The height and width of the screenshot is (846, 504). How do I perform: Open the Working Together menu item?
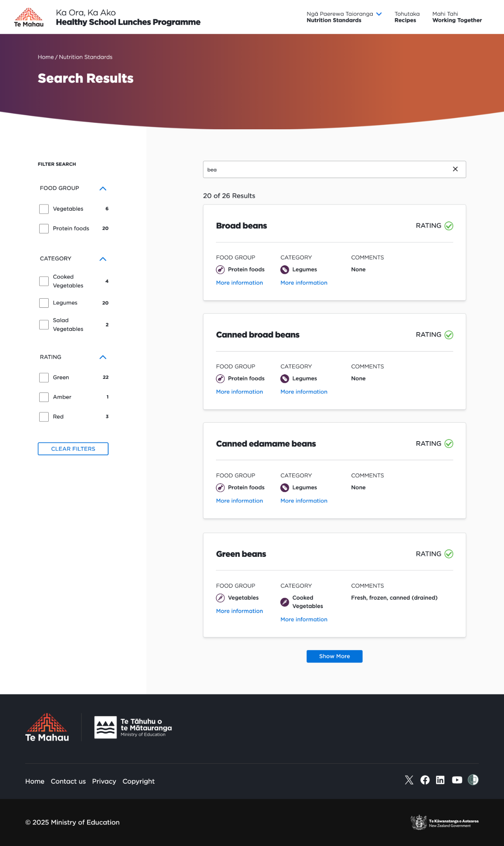pos(457,17)
